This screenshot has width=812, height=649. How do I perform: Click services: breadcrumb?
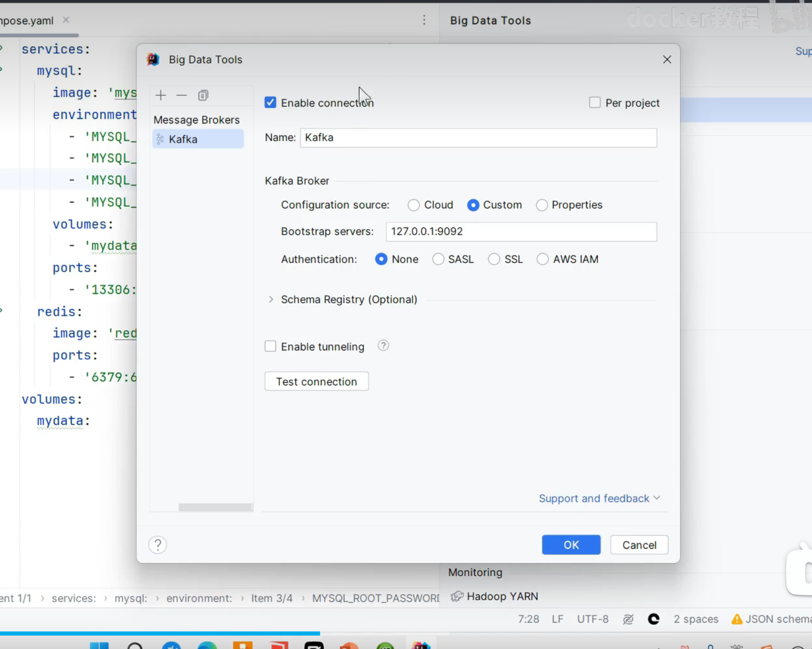(74, 598)
